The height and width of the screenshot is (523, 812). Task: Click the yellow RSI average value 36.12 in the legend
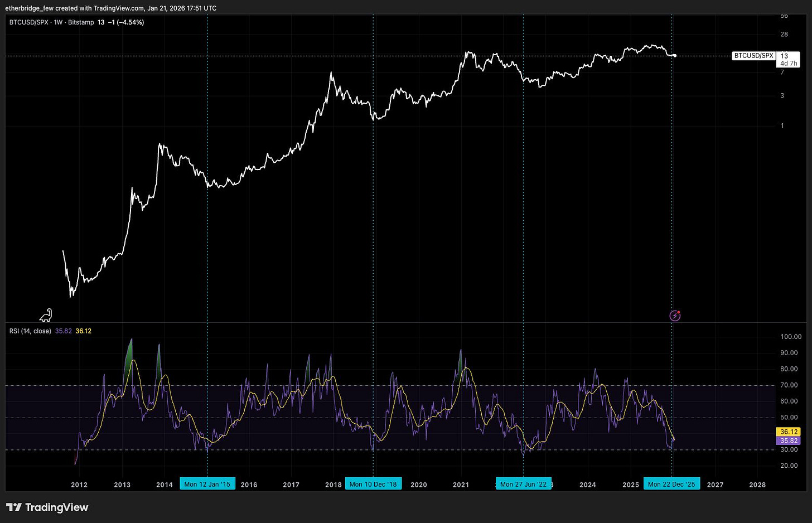[x=84, y=331]
